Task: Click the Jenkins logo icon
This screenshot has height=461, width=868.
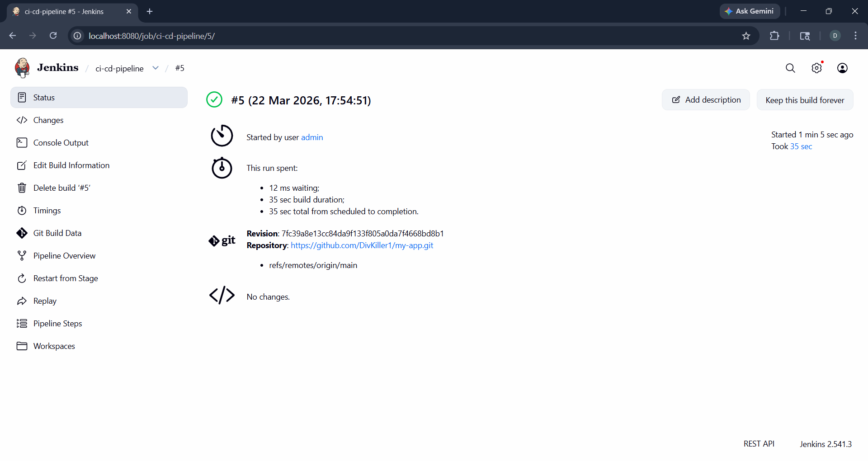Action: click(22, 68)
